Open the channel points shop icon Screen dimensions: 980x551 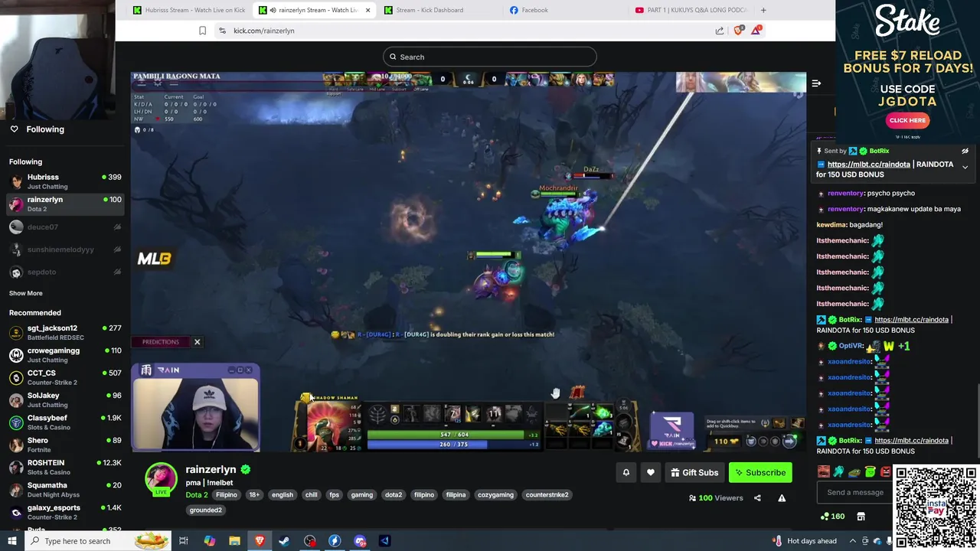pyautogui.click(x=861, y=517)
